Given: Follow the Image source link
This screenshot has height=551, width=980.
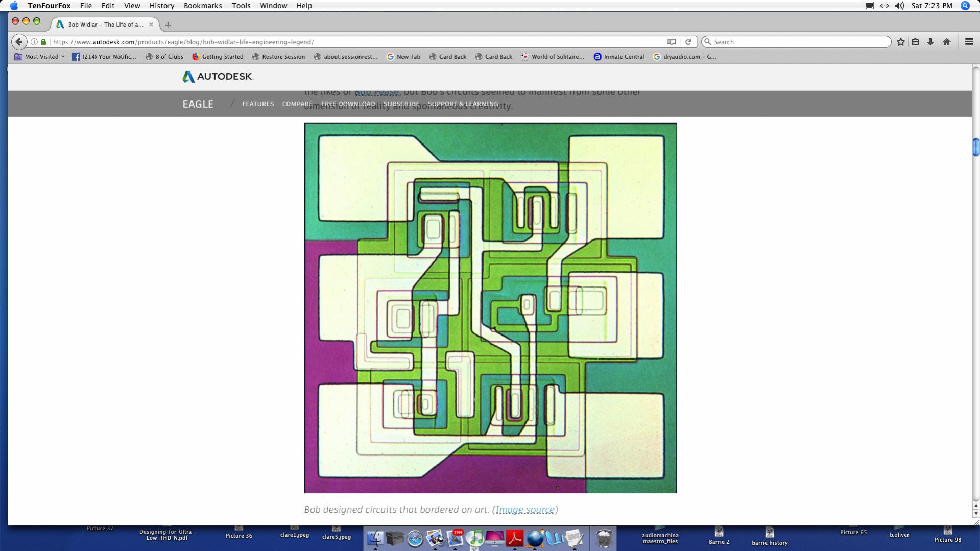Looking at the screenshot, I should 525,510.
